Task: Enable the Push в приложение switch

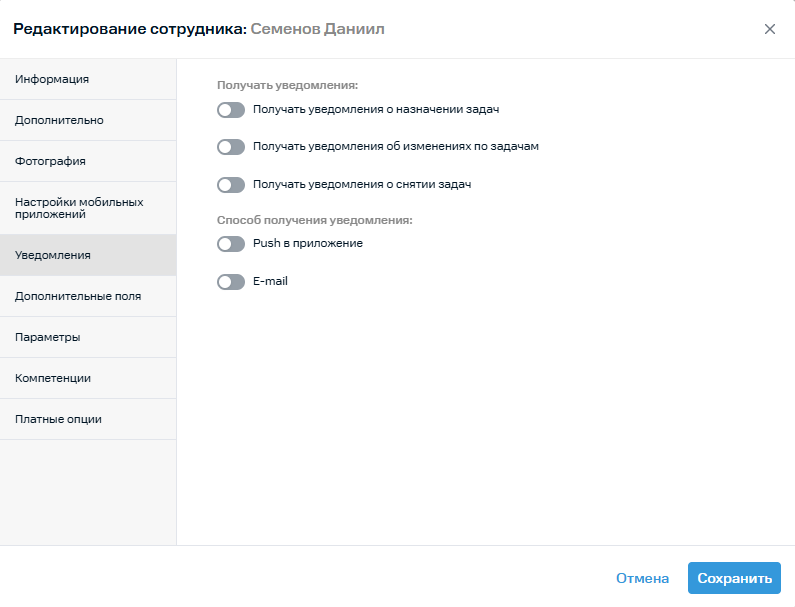Action: point(231,244)
